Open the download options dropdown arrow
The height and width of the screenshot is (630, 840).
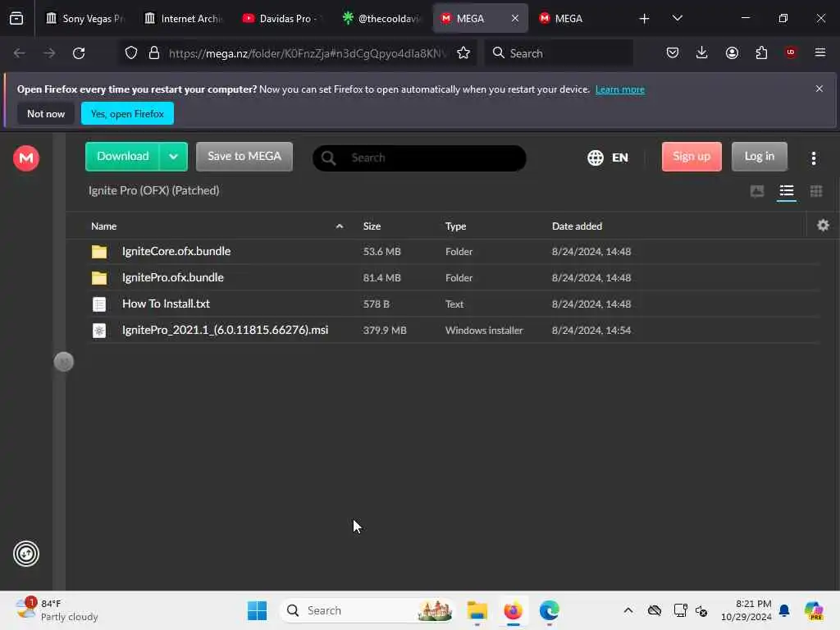[174, 157]
